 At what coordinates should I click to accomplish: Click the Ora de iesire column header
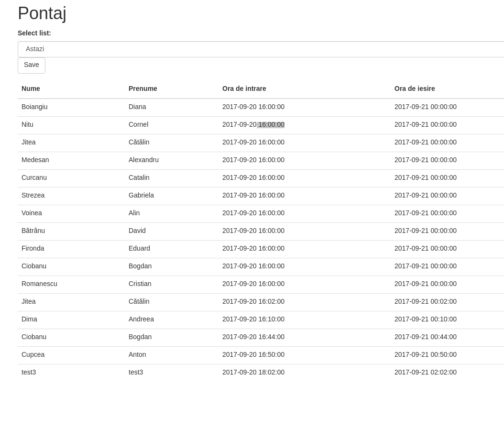[x=415, y=88]
